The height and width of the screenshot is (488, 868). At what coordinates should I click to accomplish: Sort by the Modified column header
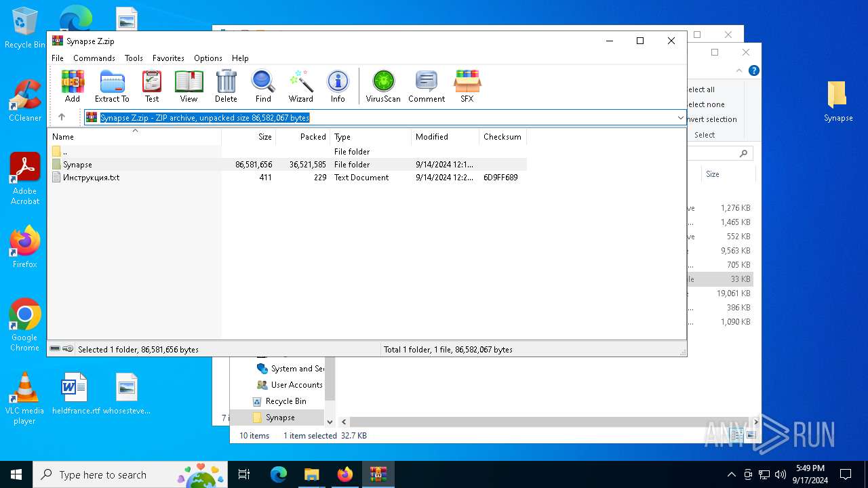(x=445, y=137)
